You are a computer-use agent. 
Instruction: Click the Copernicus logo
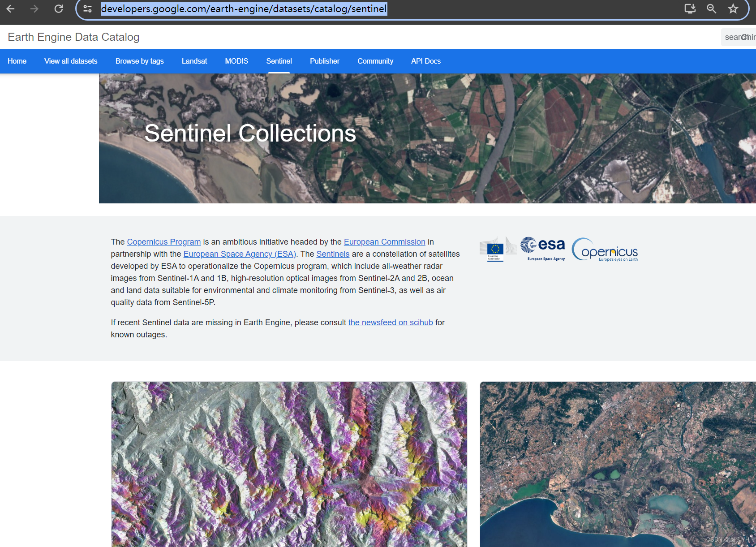605,250
